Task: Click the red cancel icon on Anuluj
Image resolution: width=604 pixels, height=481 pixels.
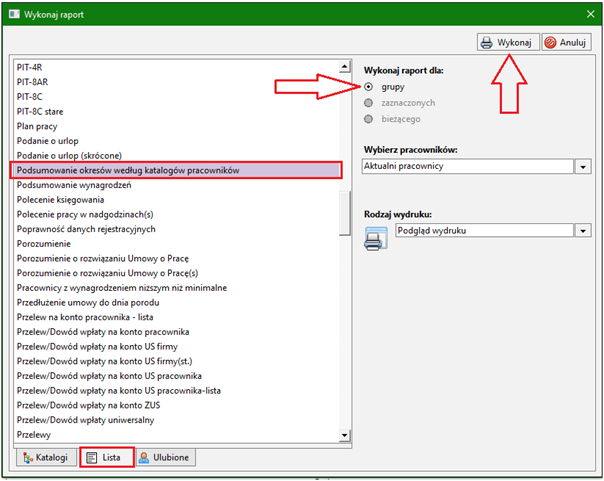Action: click(x=550, y=42)
